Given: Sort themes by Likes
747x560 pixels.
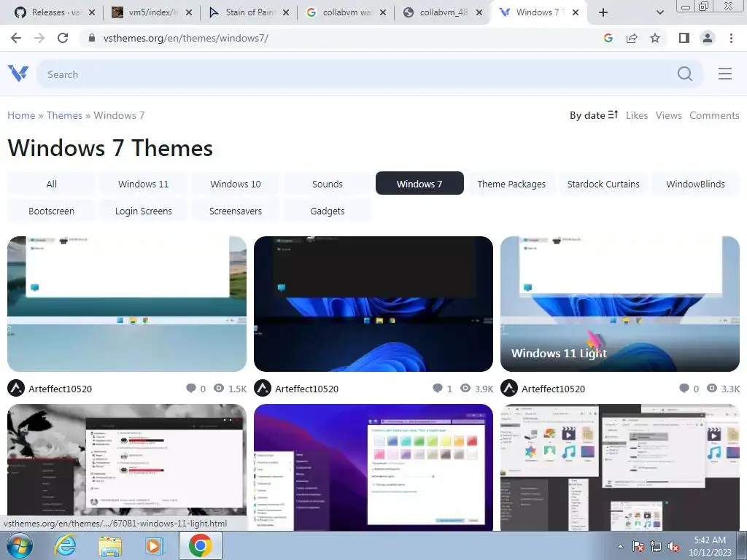Looking at the screenshot, I should click(x=637, y=115).
